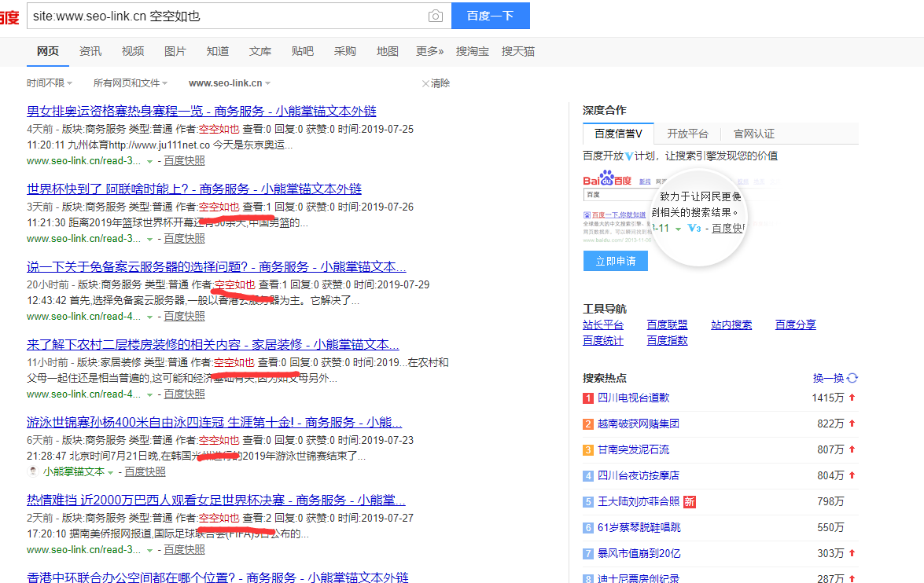The width and height of the screenshot is (924, 583).
Task: Expand arrow beside the 男女排奥运 result URL
Action: (x=149, y=161)
